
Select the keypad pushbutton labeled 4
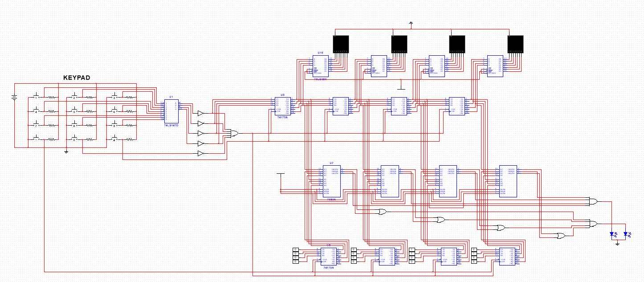[x=37, y=109]
